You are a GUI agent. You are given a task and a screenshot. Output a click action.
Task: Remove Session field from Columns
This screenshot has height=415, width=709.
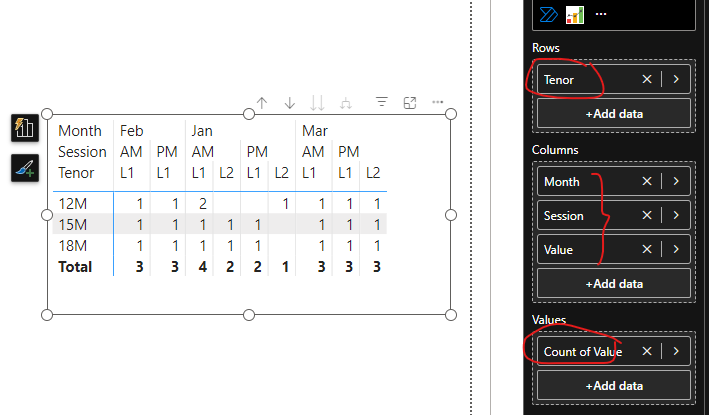(x=647, y=215)
